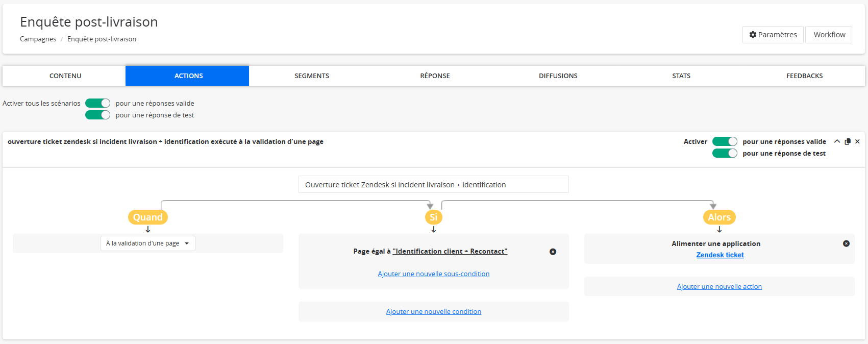Select the ACTIONS tab
Image resolution: width=868 pixels, height=344 pixels.
188,76
